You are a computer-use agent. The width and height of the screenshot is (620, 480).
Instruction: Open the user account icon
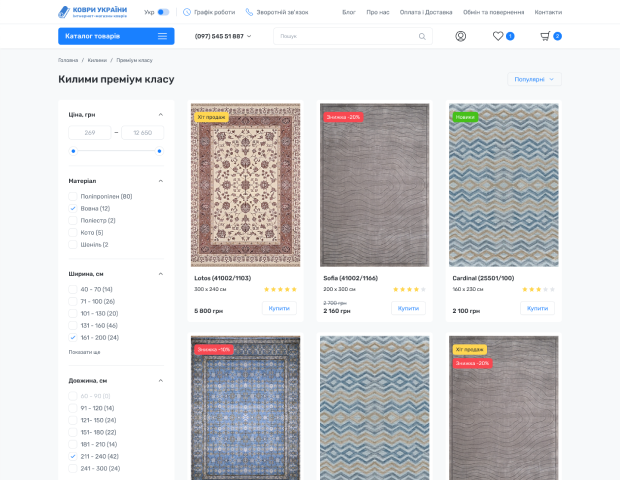click(x=460, y=36)
